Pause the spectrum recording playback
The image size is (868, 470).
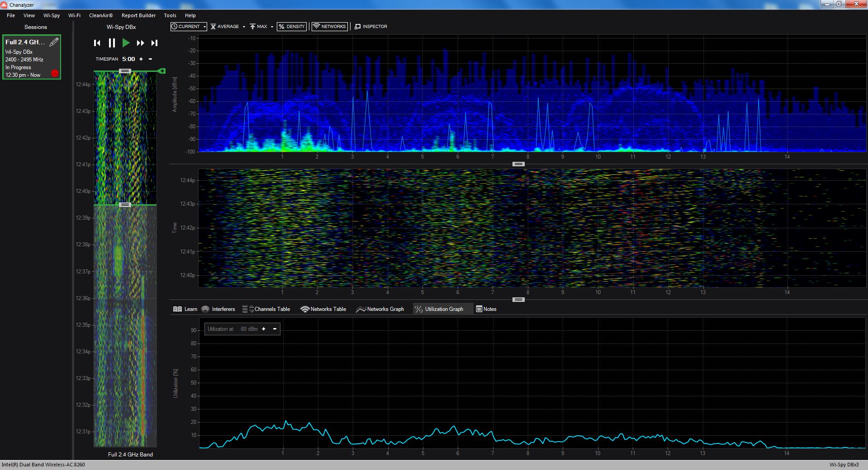(112, 43)
